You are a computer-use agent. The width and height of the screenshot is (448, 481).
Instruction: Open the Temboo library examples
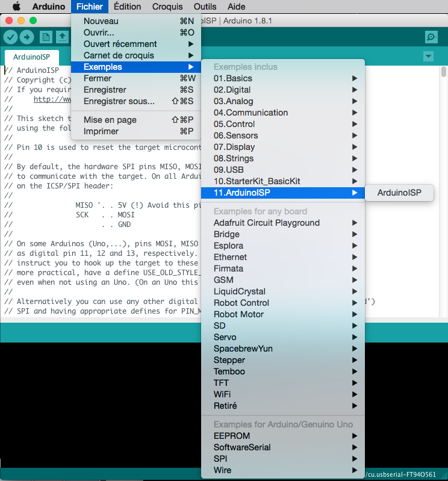(x=283, y=371)
